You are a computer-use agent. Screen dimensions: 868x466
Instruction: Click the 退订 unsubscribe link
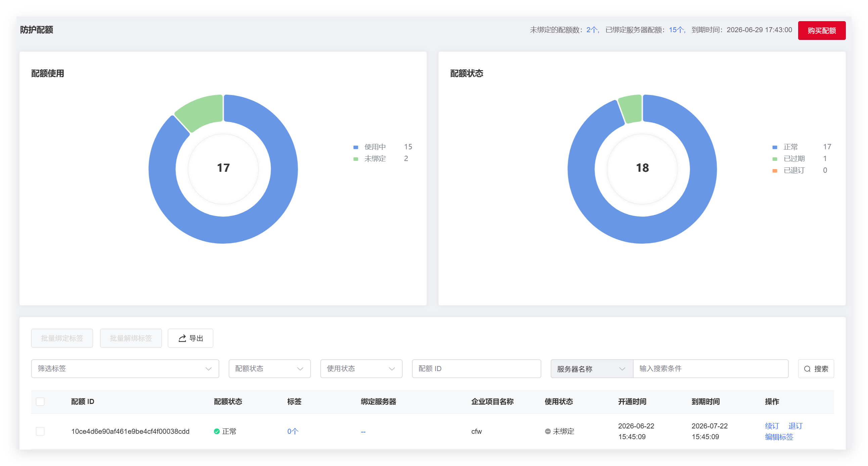[x=795, y=426]
